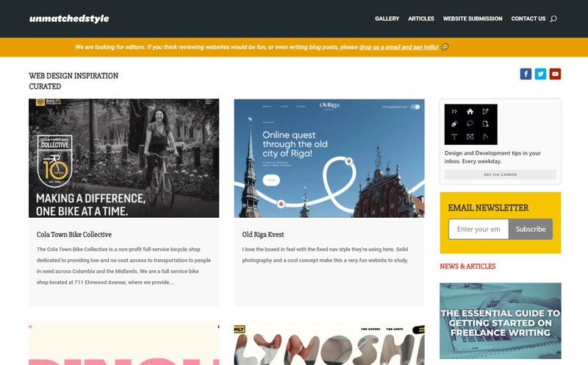Viewport: 588px width, 365px height.
Task: Click the unmatchedstyle logo
Action: click(x=69, y=18)
